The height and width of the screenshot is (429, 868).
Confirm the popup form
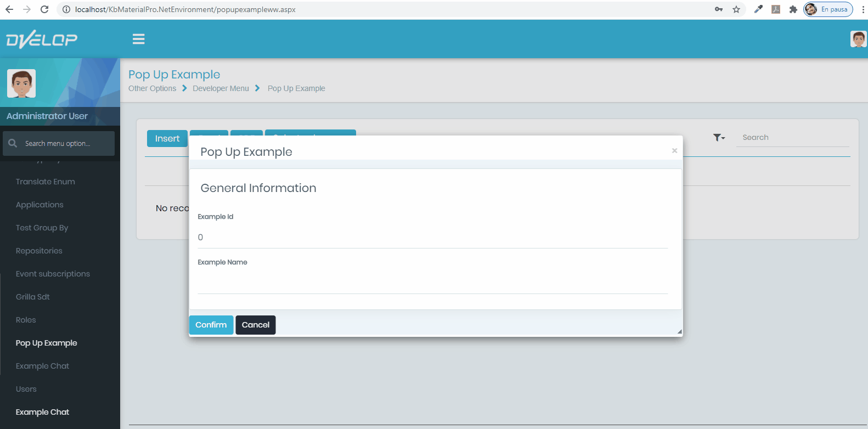click(211, 325)
